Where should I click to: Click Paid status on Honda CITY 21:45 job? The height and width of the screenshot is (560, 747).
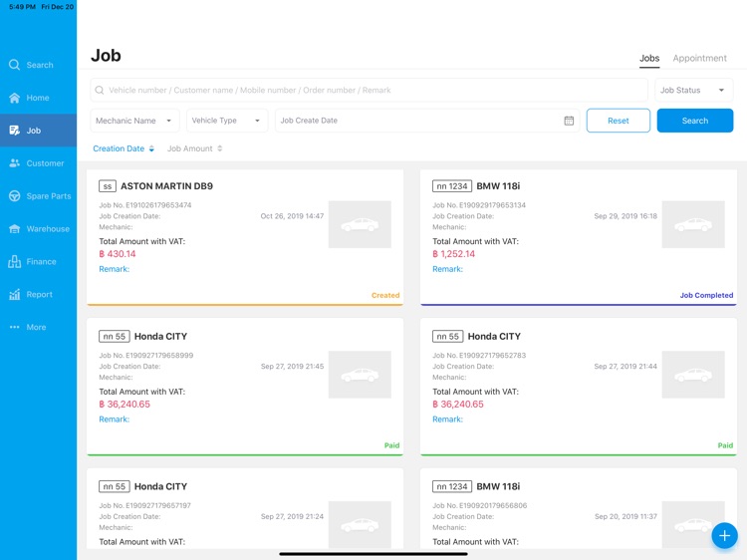pos(391,445)
